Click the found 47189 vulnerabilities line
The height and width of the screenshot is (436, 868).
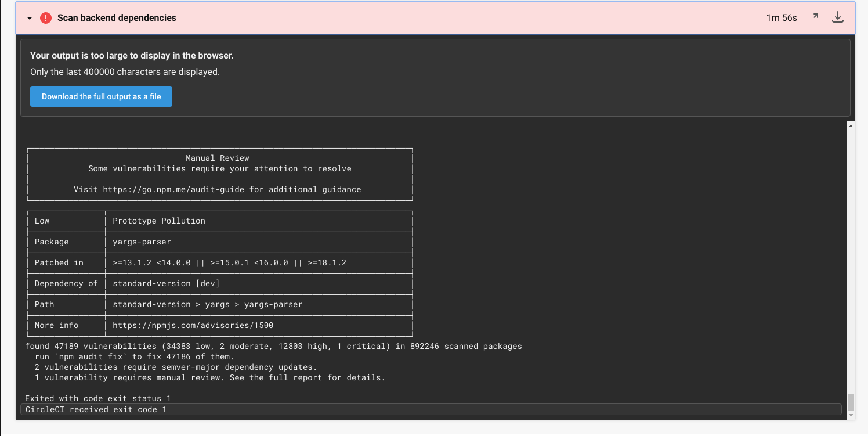(273, 346)
